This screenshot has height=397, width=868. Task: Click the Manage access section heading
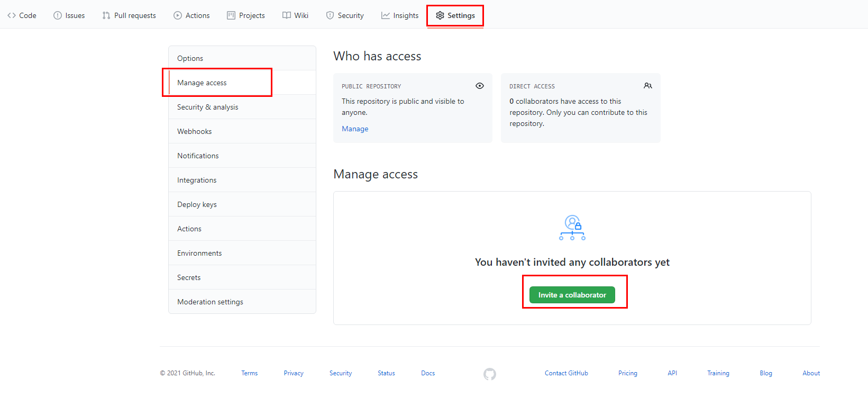pyautogui.click(x=376, y=174)
